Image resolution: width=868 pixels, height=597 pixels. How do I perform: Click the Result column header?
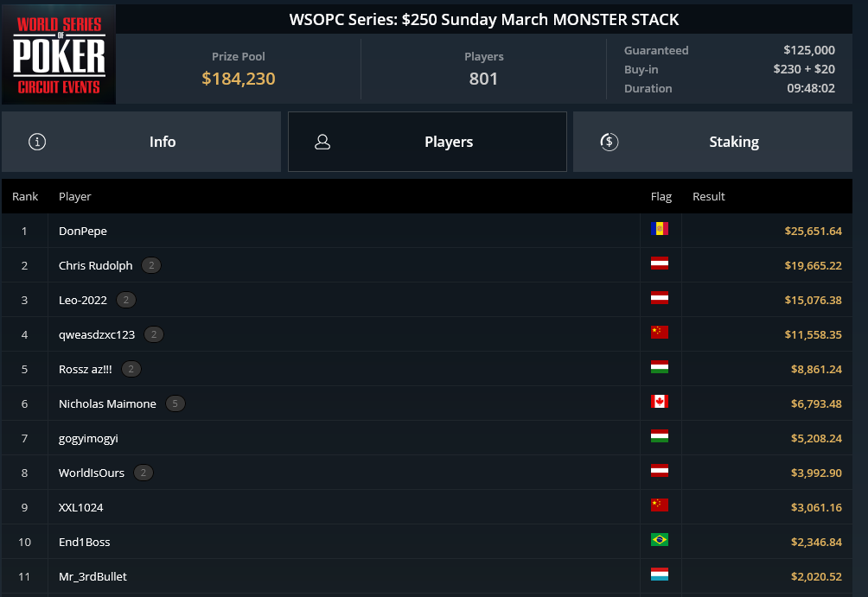coord(709,196)
